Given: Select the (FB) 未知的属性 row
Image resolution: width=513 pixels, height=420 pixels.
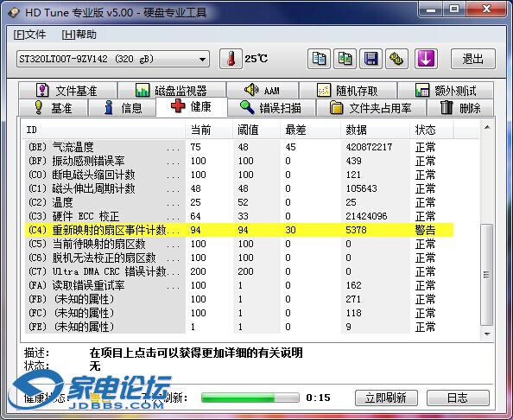Looking at the screenshot, I should (x=239, y=299).
